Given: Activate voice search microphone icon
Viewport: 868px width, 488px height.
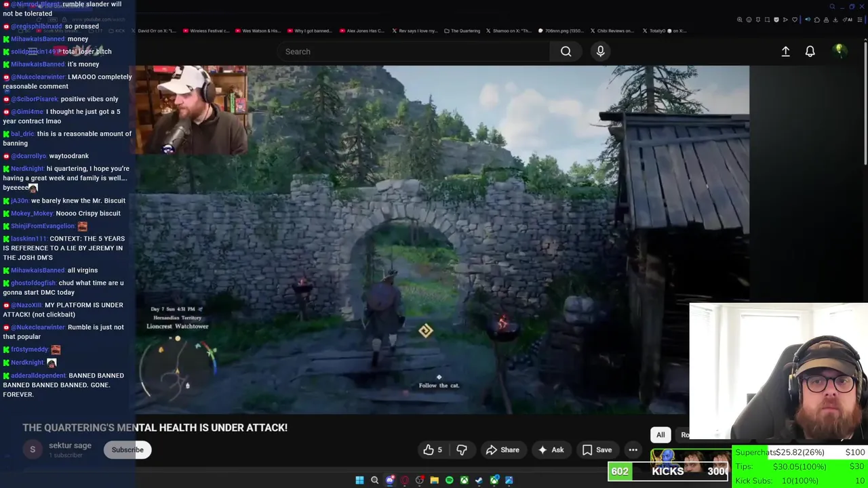Looking at the screenshot, I should 600,52.
